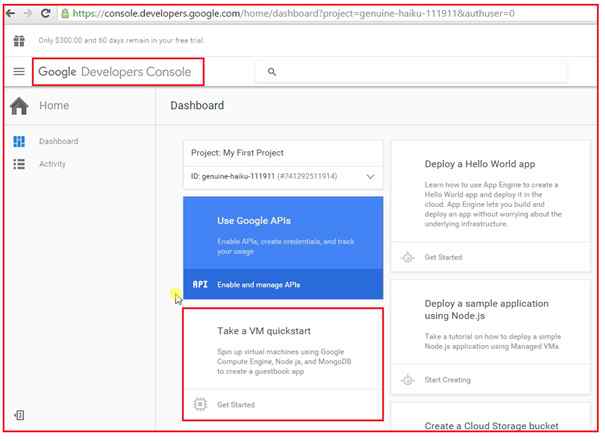
Task: Open Deploy a Hello World app heading
Action: 480,164
